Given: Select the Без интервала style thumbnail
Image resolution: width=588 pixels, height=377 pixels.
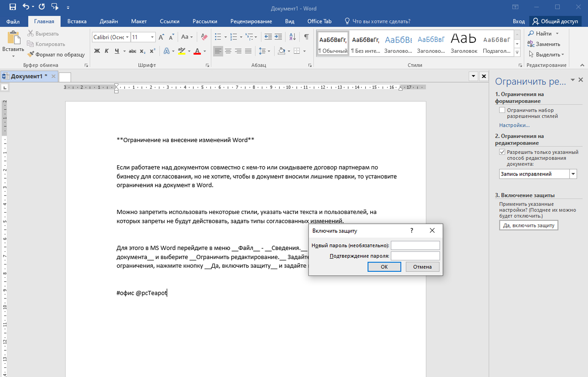Looking at the screenshot, I should [x=366, y=44].
